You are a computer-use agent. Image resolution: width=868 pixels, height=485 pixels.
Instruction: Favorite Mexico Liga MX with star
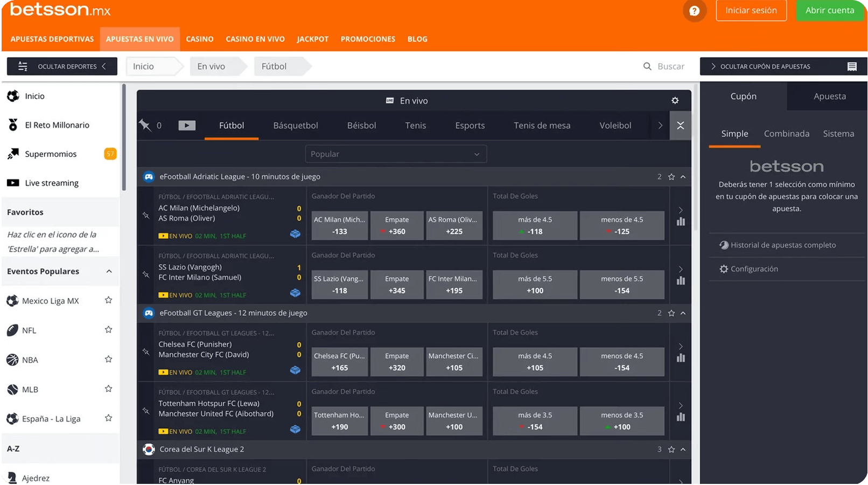[x=108, y=300]
